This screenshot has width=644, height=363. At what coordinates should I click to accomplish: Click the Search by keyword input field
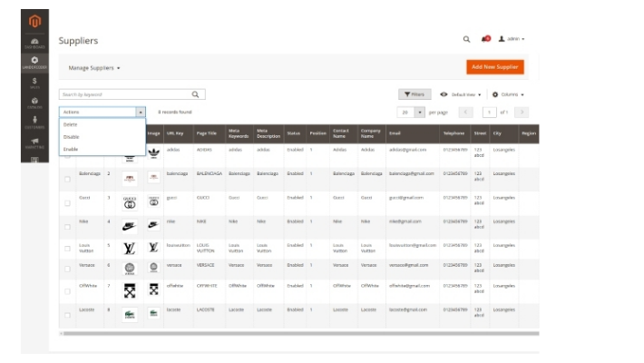point(124,93)
